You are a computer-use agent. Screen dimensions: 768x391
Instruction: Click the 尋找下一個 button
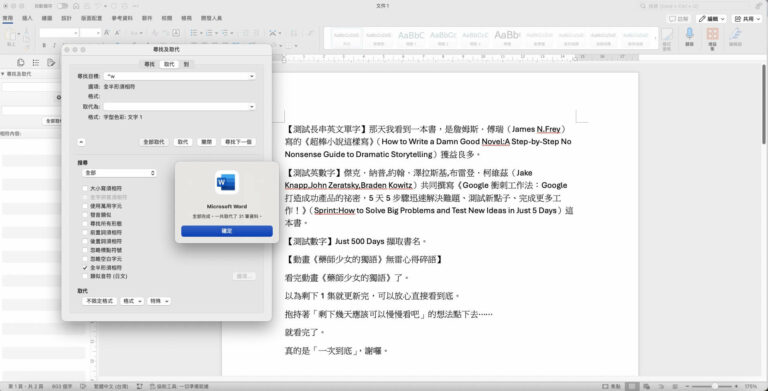238,142
